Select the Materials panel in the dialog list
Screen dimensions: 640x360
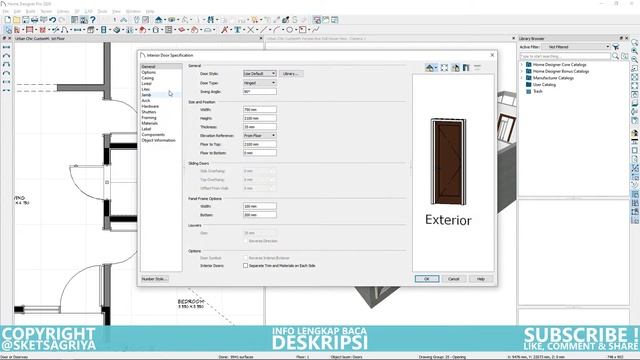click(149, 123)
